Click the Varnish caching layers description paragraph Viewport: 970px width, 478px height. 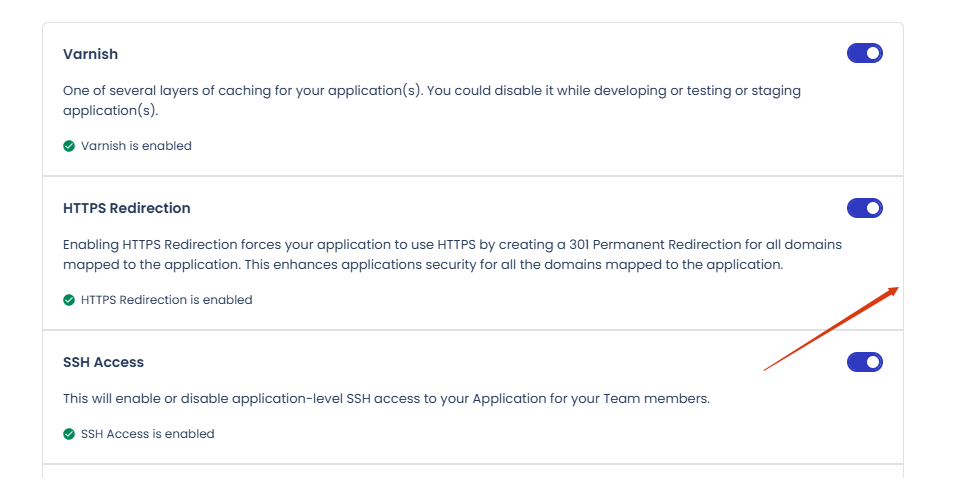coord(432,101)
